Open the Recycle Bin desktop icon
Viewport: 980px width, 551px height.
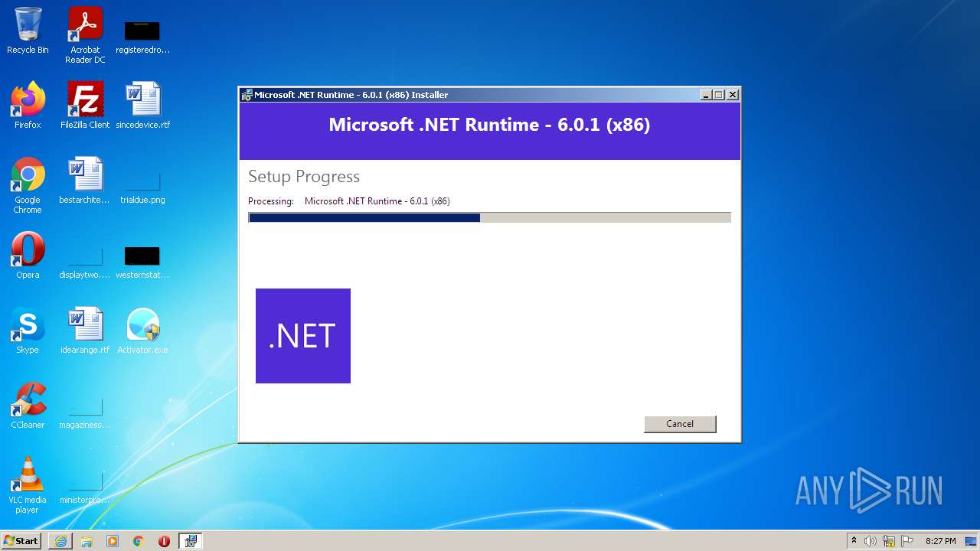pos(28,31)
